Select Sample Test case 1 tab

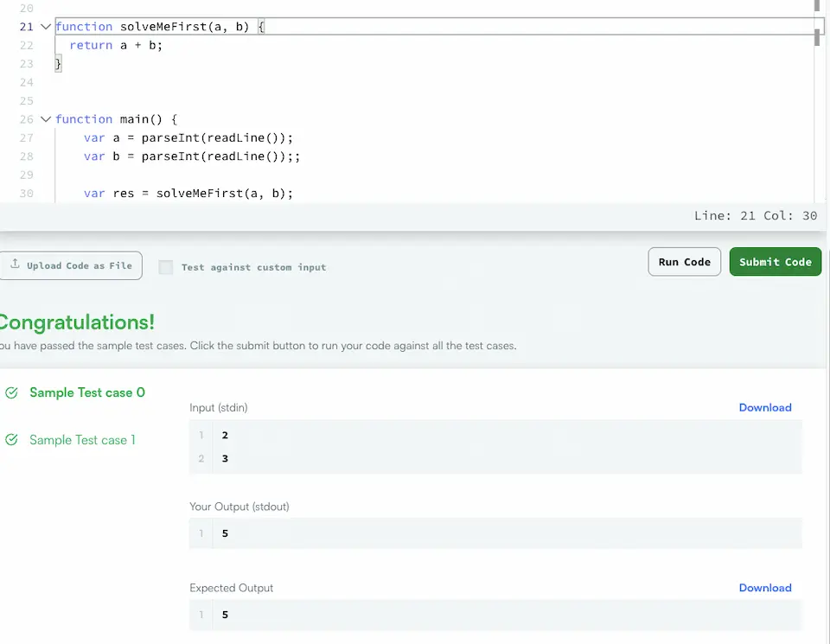tap(83, 440)
